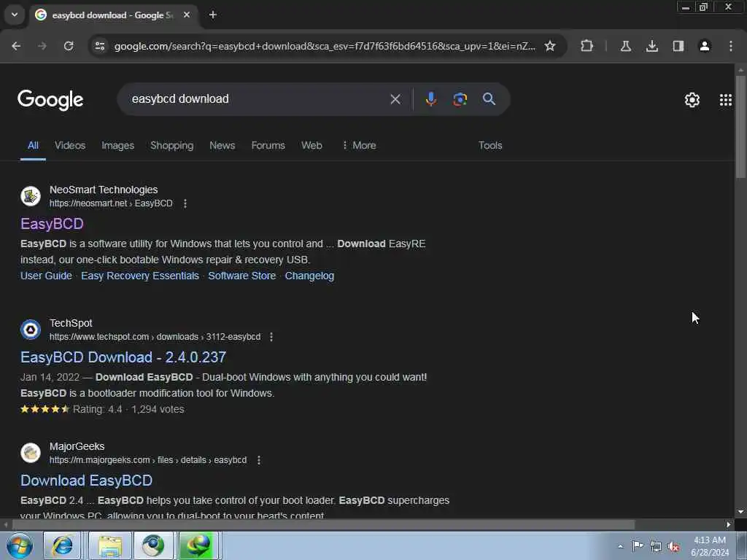The width and height of the screenshot is (747, 560).
Task: Open the User Guide sitelink
Action: [x=46, y=276]
